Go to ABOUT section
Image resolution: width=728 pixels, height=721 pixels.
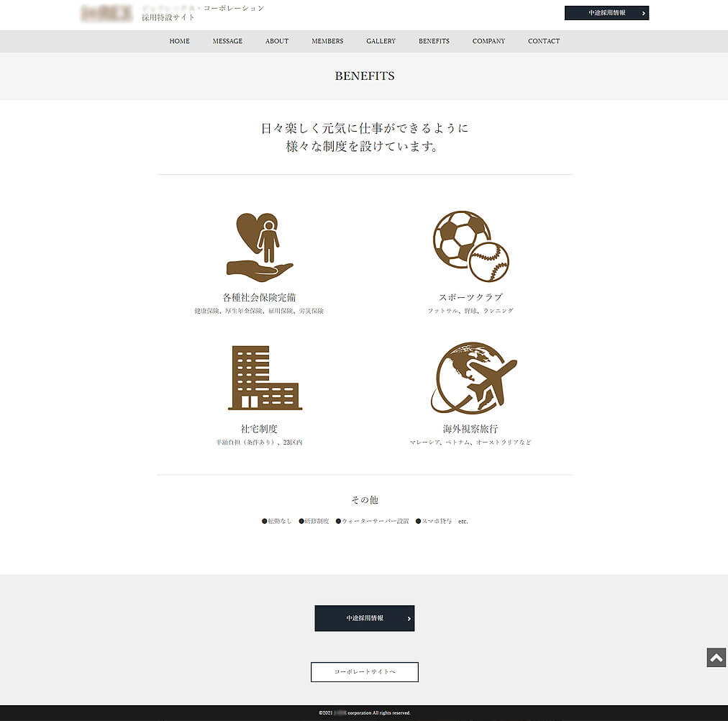point(277,41)
